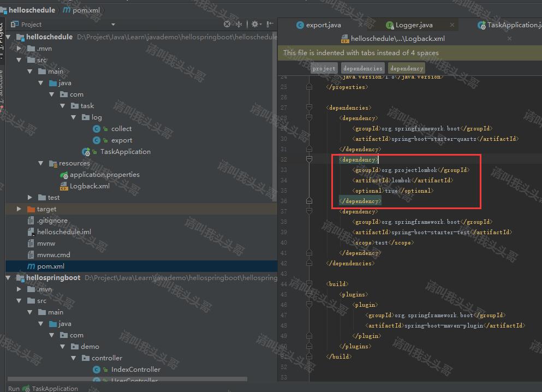Click the collapse all icon in Project toolbar

tap(239, 24)
